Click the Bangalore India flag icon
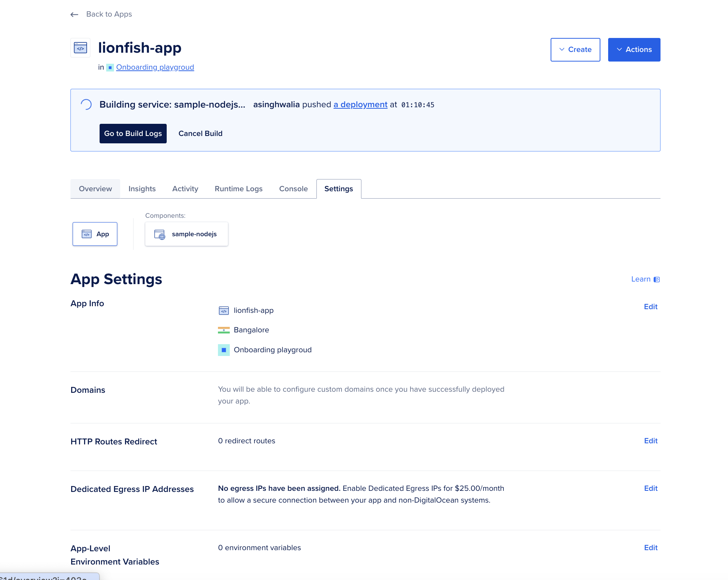Viewport: 728px width, 580px height. click(223, 330)
